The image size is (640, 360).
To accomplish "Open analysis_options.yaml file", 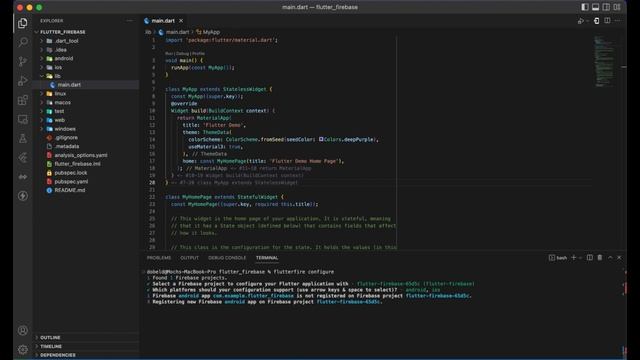I will (81, 155).
